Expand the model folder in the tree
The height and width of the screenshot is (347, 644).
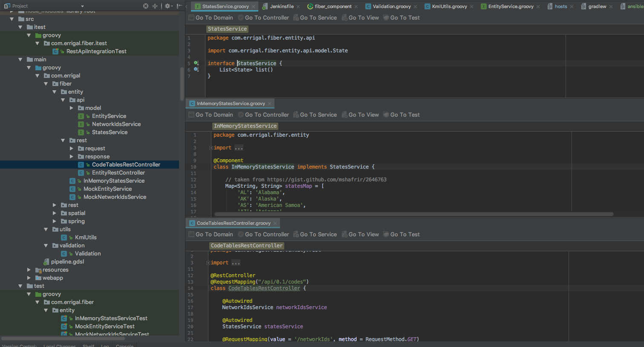point(72,108)
